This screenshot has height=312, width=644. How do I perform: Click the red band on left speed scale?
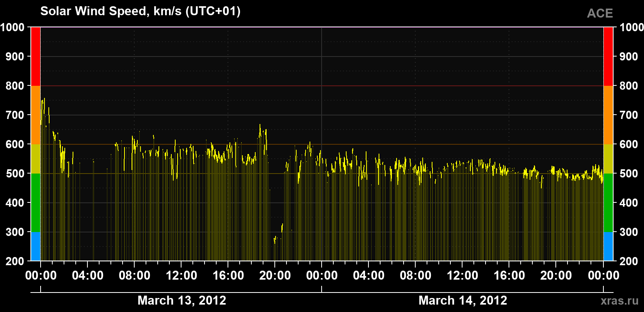[36, 57]
